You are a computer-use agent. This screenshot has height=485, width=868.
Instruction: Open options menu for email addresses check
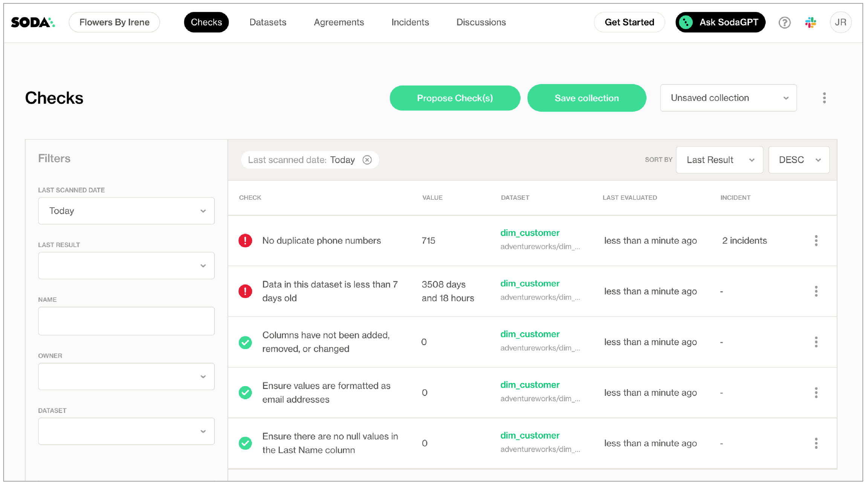pyautogui.click(x=816, y=393)
